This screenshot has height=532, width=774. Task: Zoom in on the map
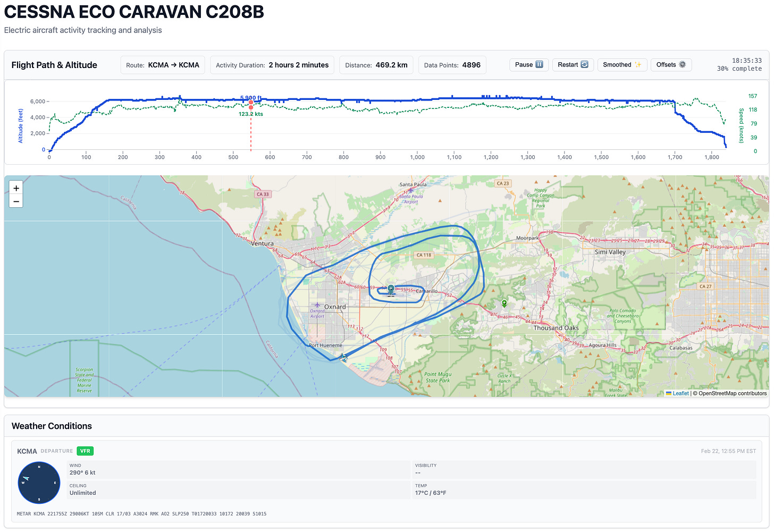coord(16,188)
